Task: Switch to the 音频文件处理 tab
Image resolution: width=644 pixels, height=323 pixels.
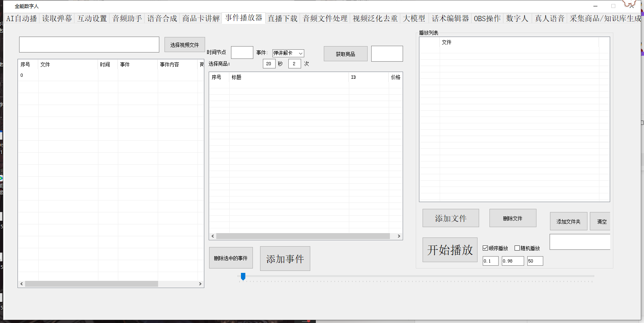Action: pos(325,18)
